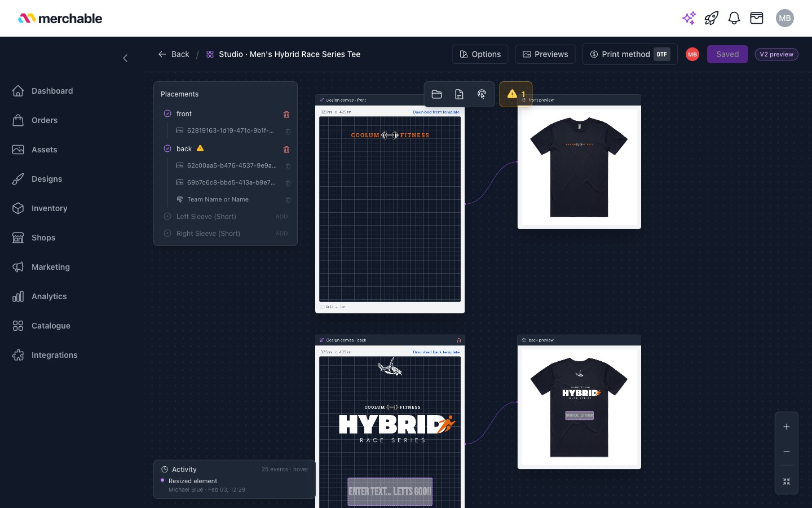Click the warning triangle beside back placement

coord(200,148)
